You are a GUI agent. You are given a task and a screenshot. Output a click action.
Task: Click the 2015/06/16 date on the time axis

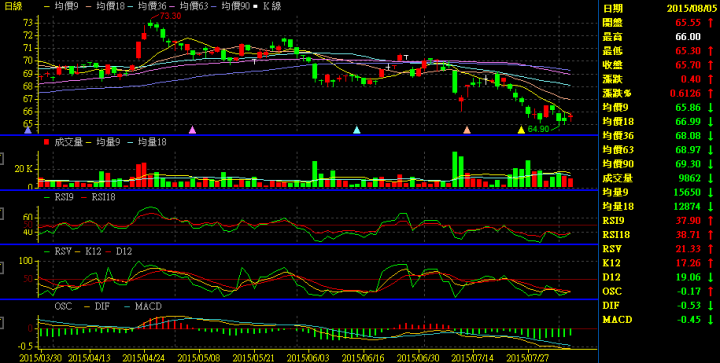pyautogui.click(x=363, y=357)
